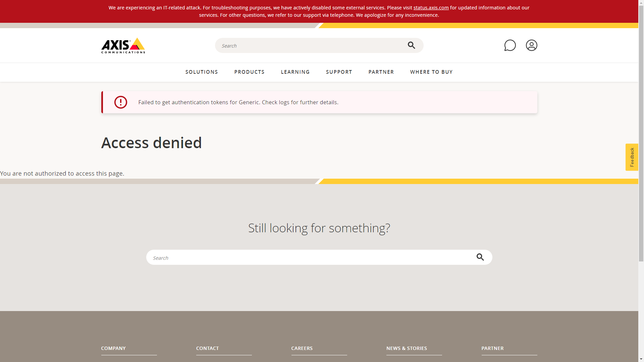Open the News & Stories footer link
The width and height of the screenshot is (644, 362).
point(407,348)
